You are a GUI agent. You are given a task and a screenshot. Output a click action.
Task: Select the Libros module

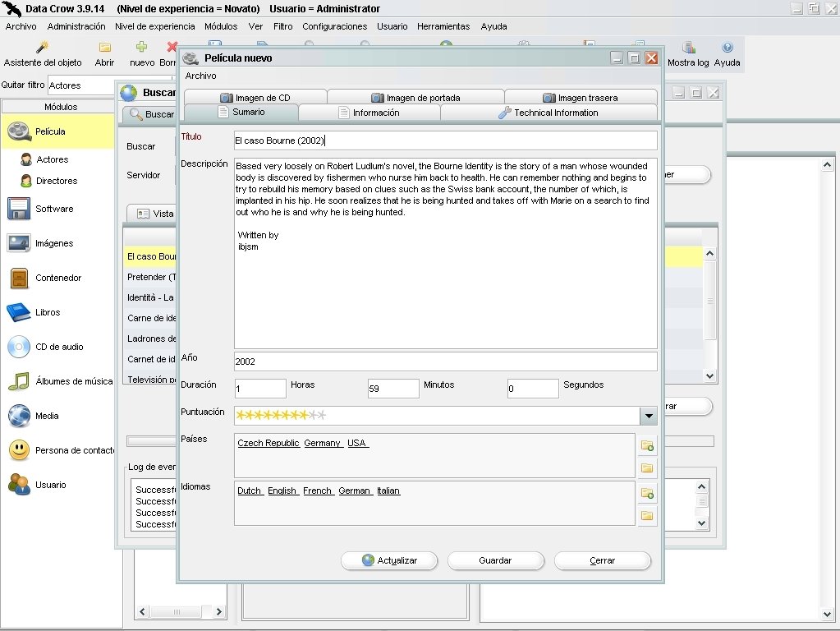tap(34, 312)
